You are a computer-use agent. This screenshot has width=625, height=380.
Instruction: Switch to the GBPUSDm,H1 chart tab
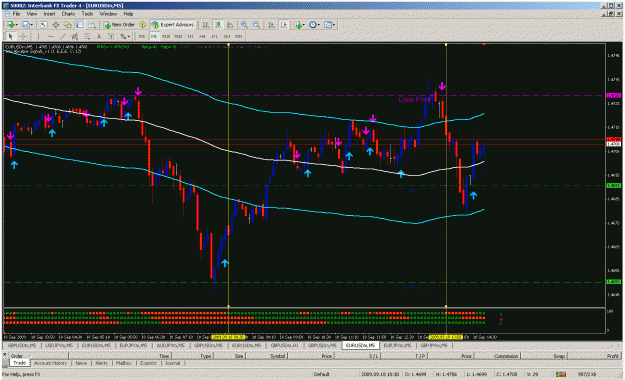click(285, 345)
